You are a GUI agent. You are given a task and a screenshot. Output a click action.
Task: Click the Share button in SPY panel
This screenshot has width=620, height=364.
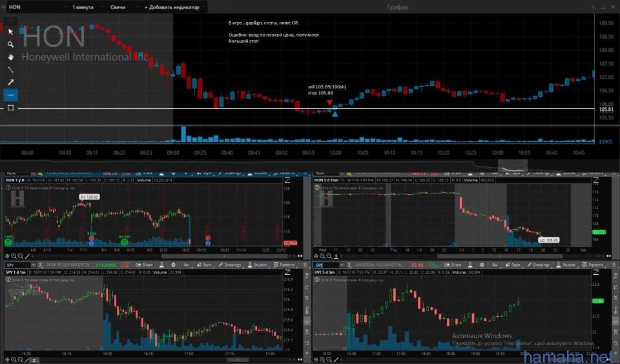(143, 265)
